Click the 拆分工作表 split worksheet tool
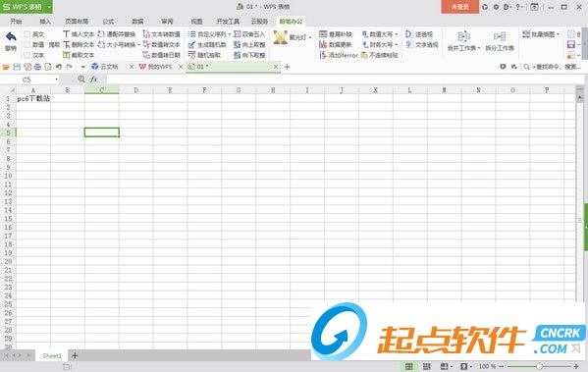This screenshot has height=372, width=588. tap(500, 40)
